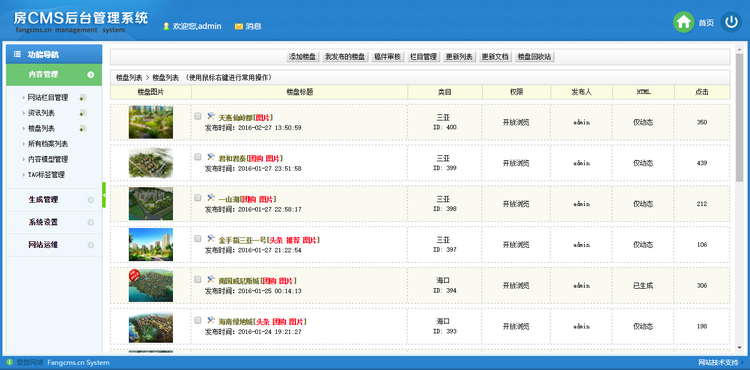Click edit icon beside 君和君泰 title
Image resolution: width=750 pixels, height=370 pixels.
[211, 157]
